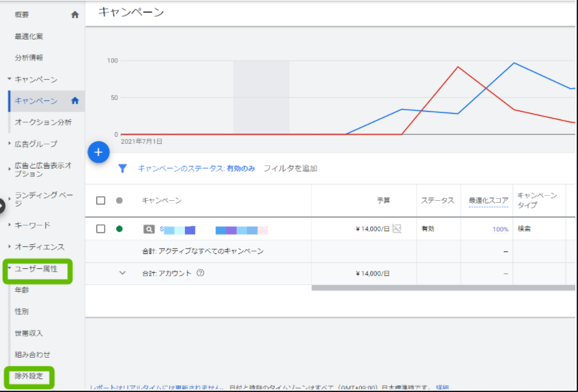578x392 pixels.
Task: Click the help icon next to 合計: アカウント
Action: (x=200, y=273)
